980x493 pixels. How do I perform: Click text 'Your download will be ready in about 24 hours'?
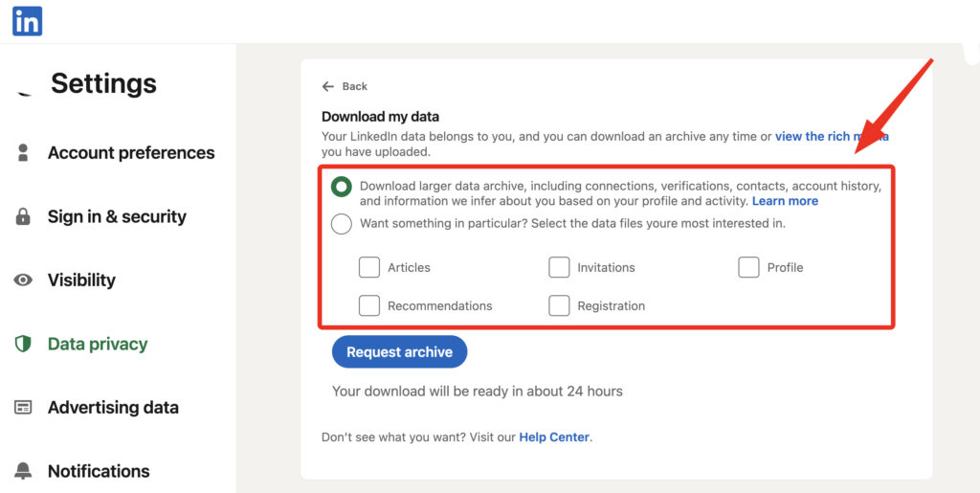478,392
